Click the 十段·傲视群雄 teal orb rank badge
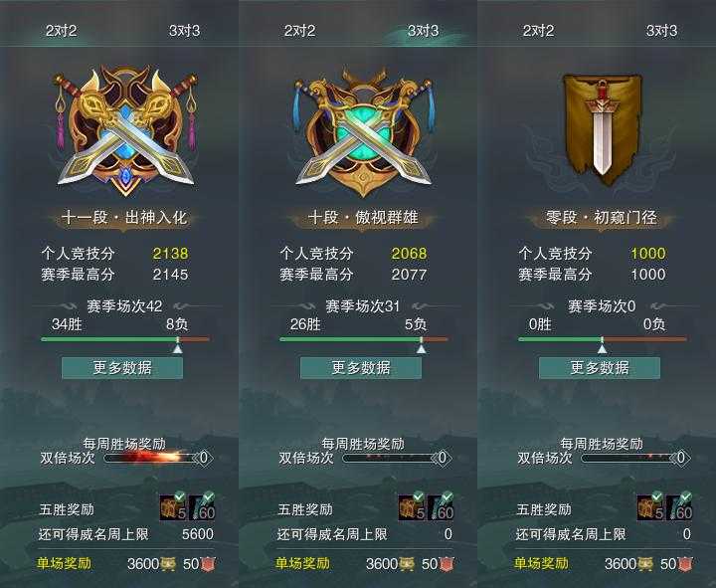This screenshot has width=716, height=588. 364,132
